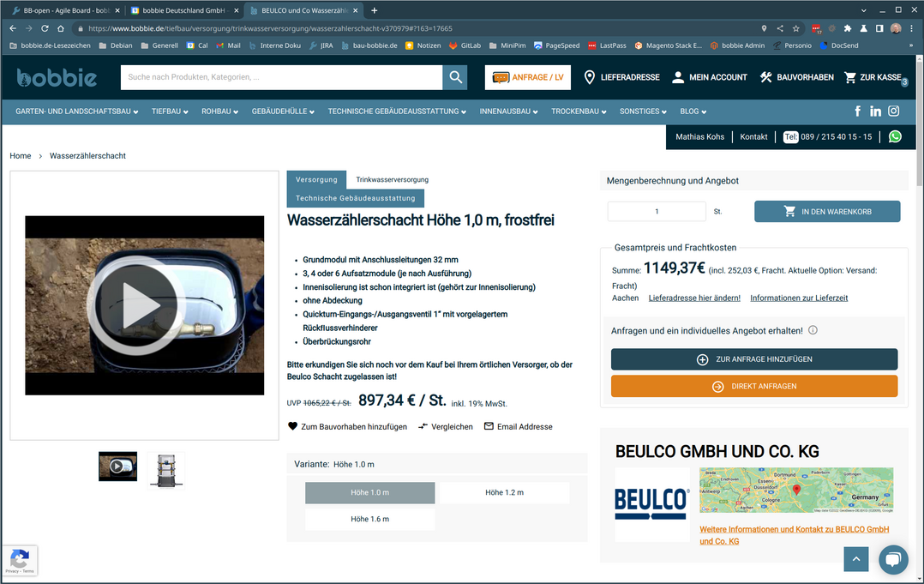Expand the Tiefbau menu

point(170,111)
